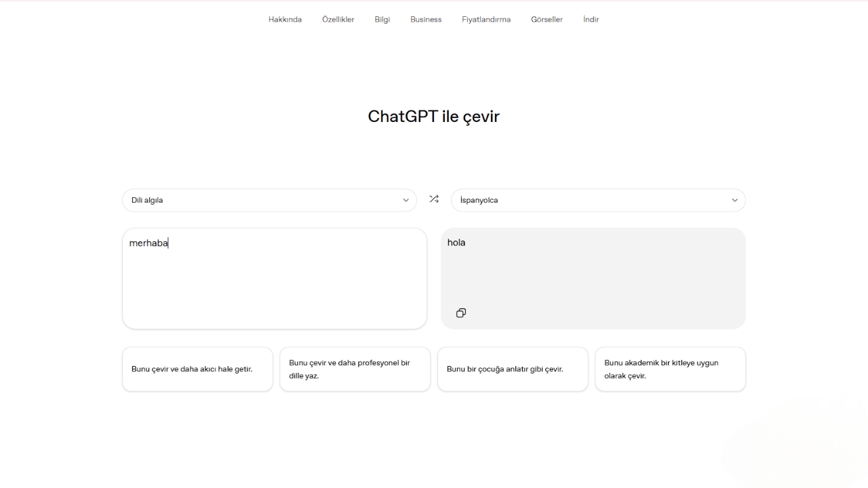This screenshot has width=868, height=488.
Task: Click the 'hola' translation output area
Action: coord(593,271)
